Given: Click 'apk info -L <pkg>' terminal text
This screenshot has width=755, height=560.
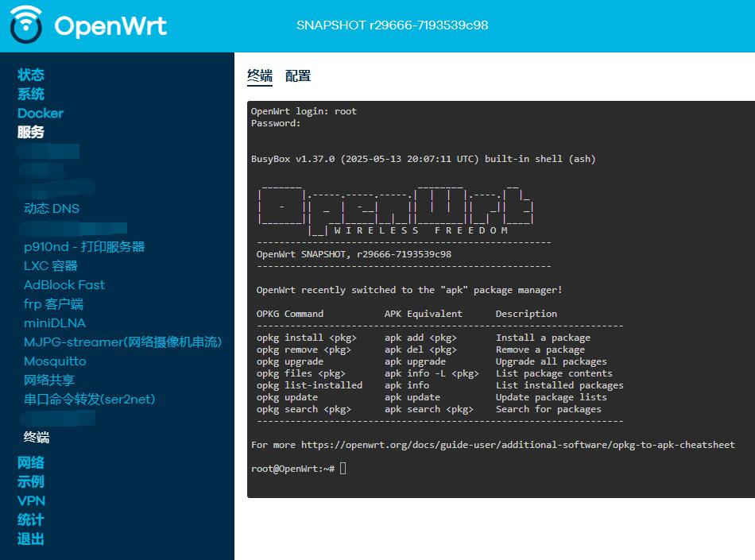Looking at the screenshot, I should click(432, 373).
